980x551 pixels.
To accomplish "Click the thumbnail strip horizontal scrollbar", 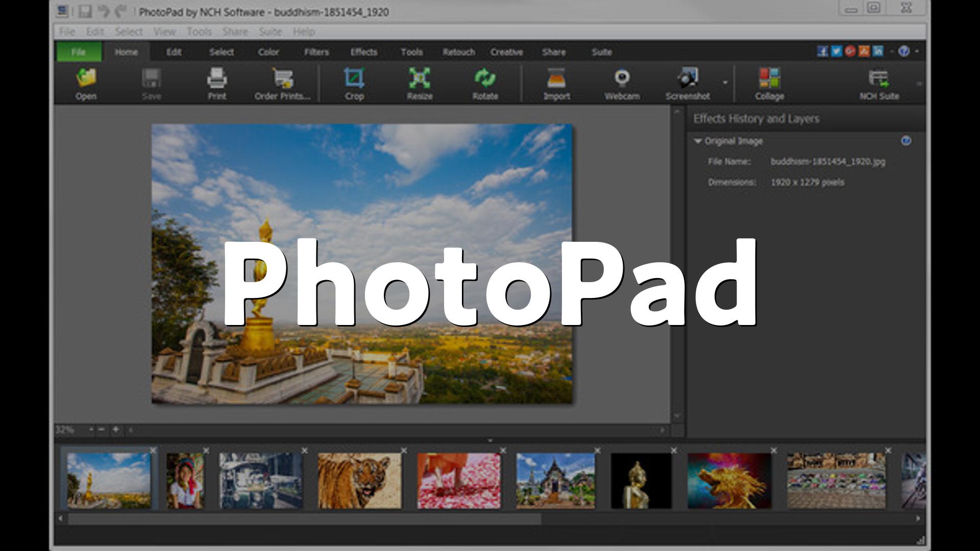I will [x=304, y=519].
